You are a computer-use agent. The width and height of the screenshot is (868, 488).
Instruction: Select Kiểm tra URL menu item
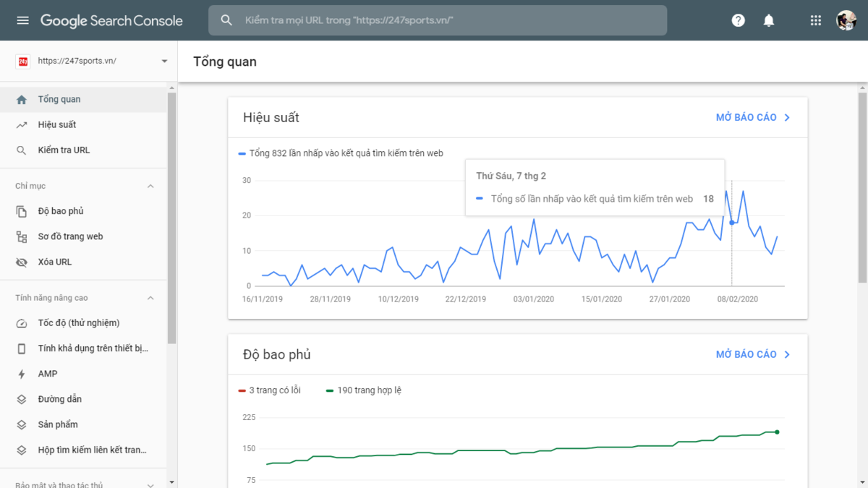point(83,150)
